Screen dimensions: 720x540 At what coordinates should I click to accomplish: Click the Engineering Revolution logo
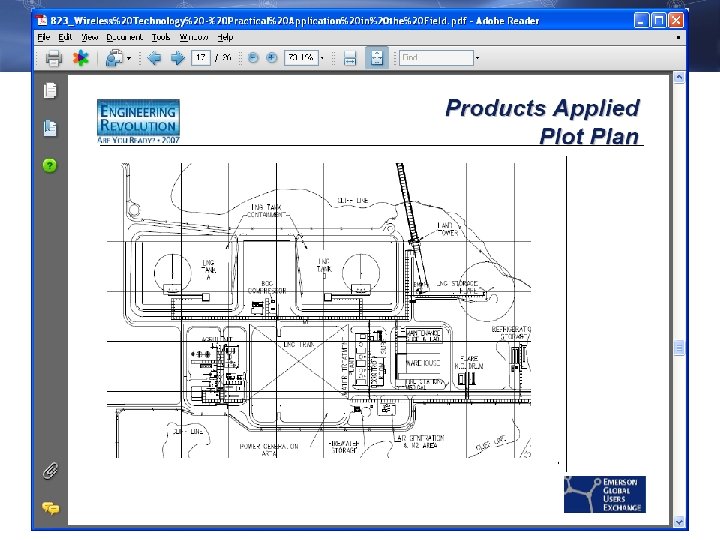pos(138,121)
